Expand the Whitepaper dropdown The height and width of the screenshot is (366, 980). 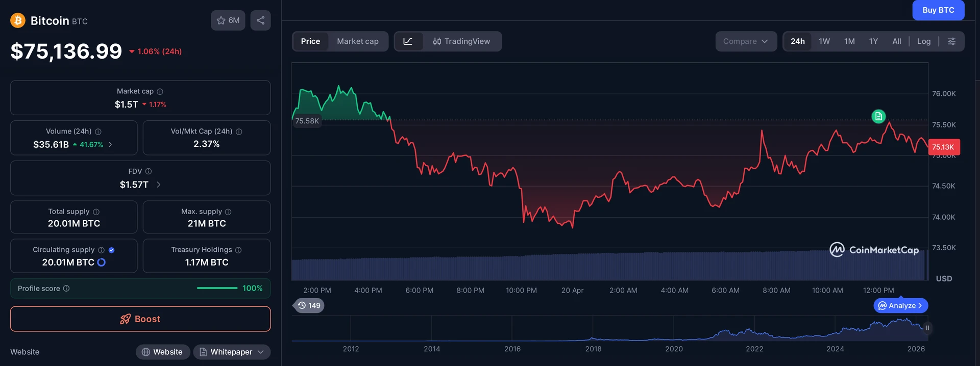232,352
